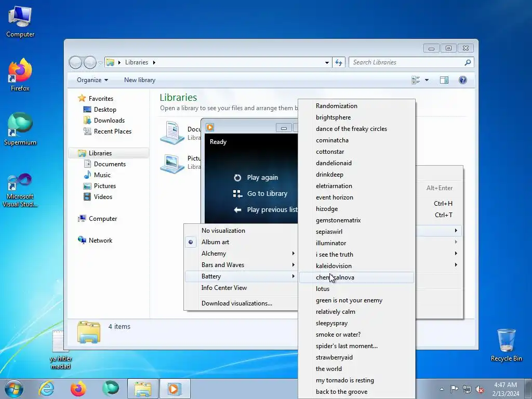Click Go to Library
The width and height of the screenshot is (532, 399).
tap(261, 194)
